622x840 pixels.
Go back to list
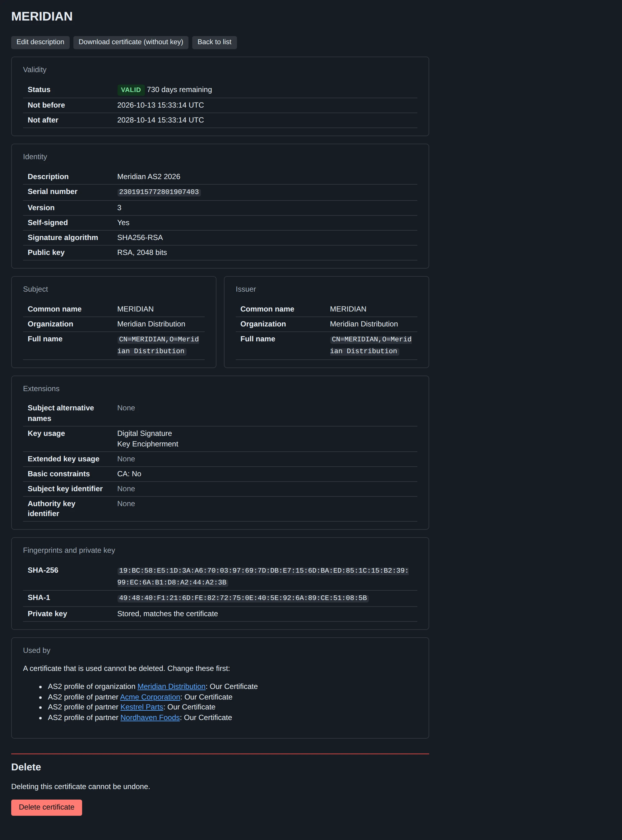(214, 42)
